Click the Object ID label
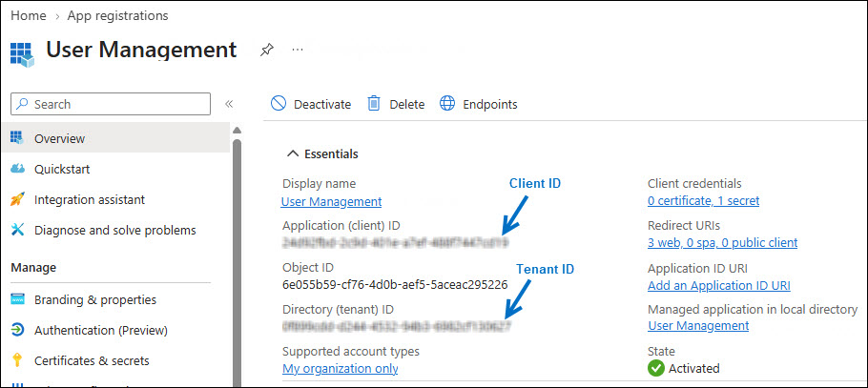 coord(308,267)
